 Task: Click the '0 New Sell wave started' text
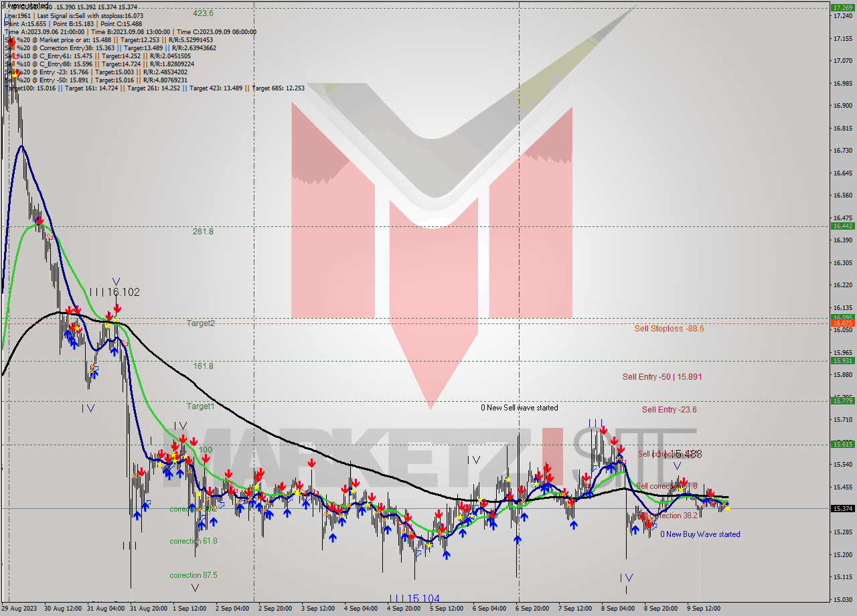click(x=520, y=408)
